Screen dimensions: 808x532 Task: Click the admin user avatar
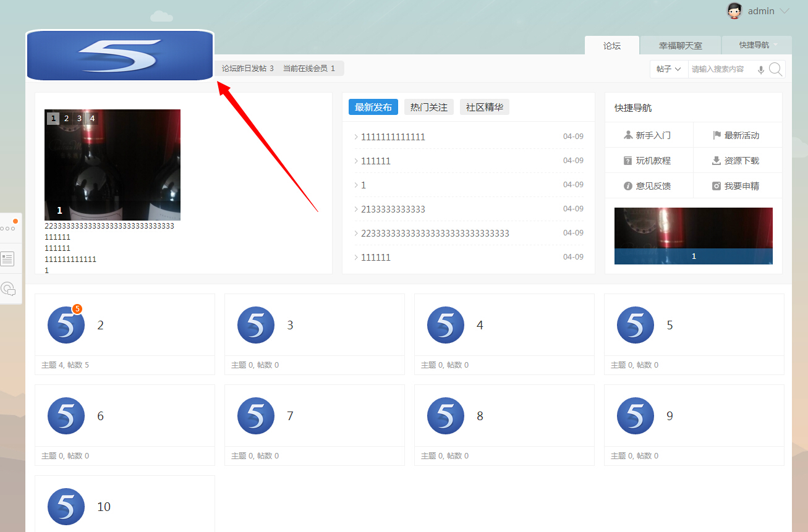734,11
